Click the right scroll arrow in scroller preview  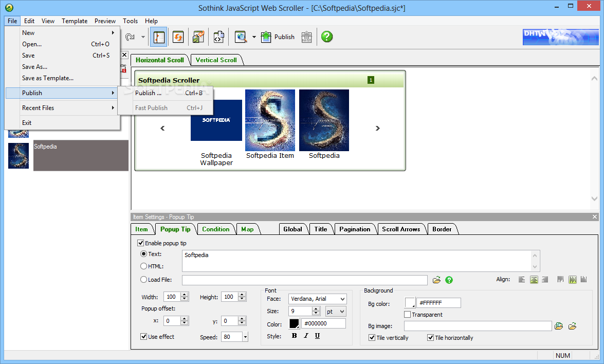point(377,128)
